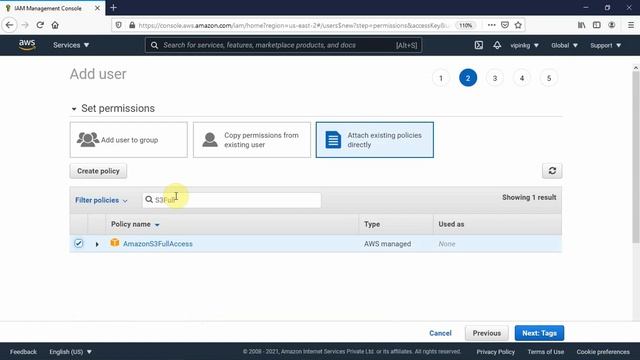
Task: Bookmark this page with the star icon
Action: tap(518, 25)
